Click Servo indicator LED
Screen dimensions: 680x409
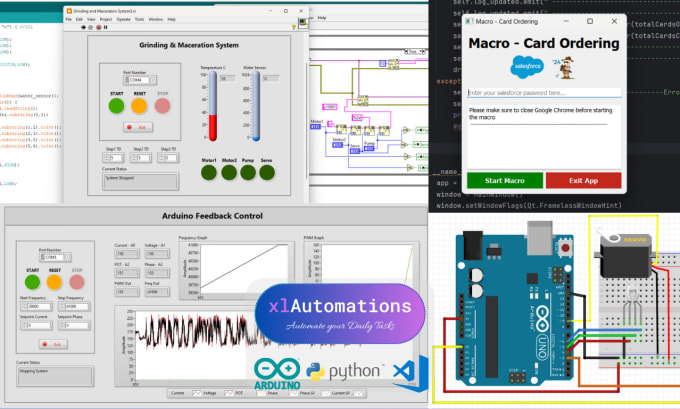coord(267,173)
